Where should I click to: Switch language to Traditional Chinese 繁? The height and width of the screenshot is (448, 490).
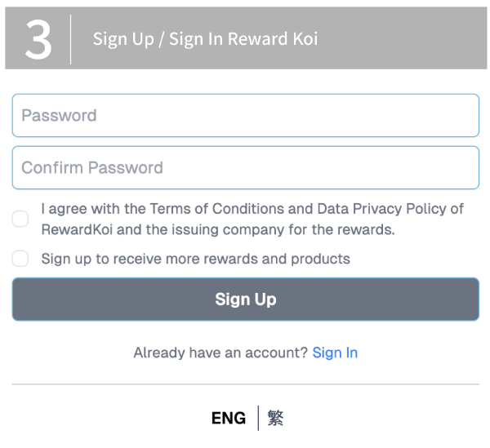pos(275,419)
